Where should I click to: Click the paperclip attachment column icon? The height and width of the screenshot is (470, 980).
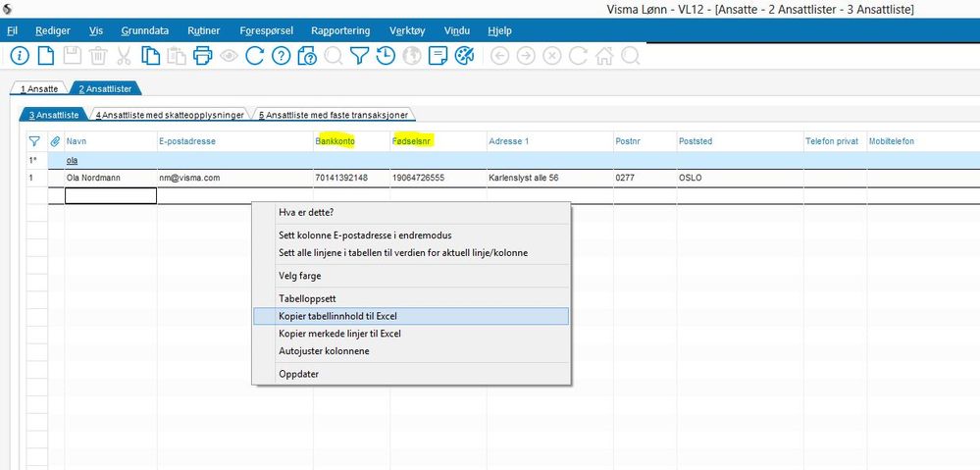tap(55, 141)
